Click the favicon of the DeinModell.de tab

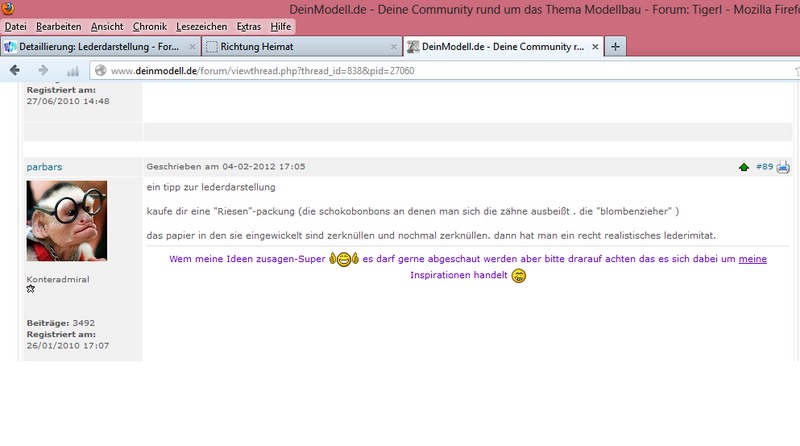click(x=413, y=47)
